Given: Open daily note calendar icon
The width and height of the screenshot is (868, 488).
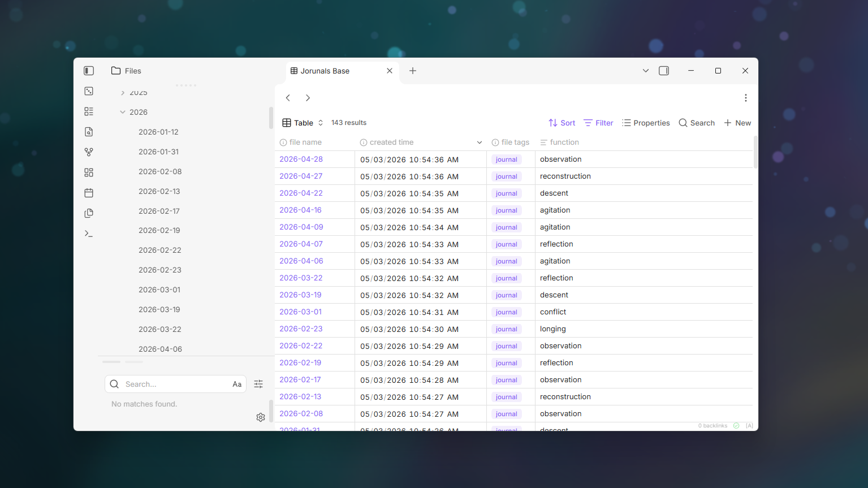Looking at the screenshot, I should tap(89, 193).
